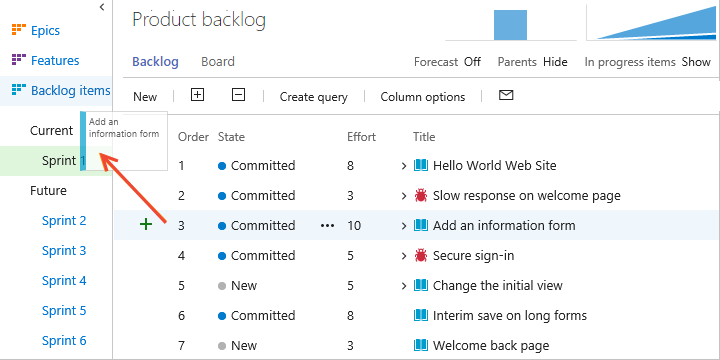Open the Features backlog level
720x360 pixels.
(x=55, y=60)
